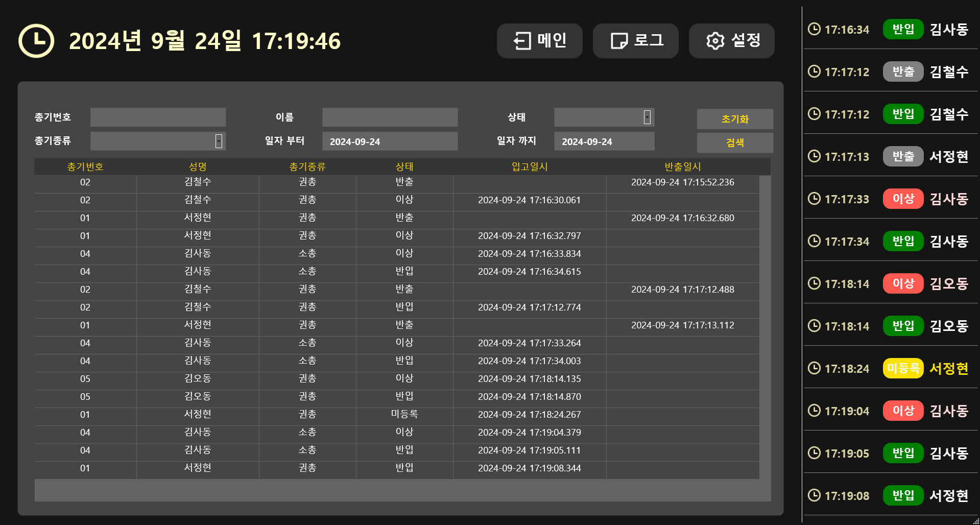Open the 로그 log view
The width and height of the screenshot is (980, 525).
pos(635,41)
